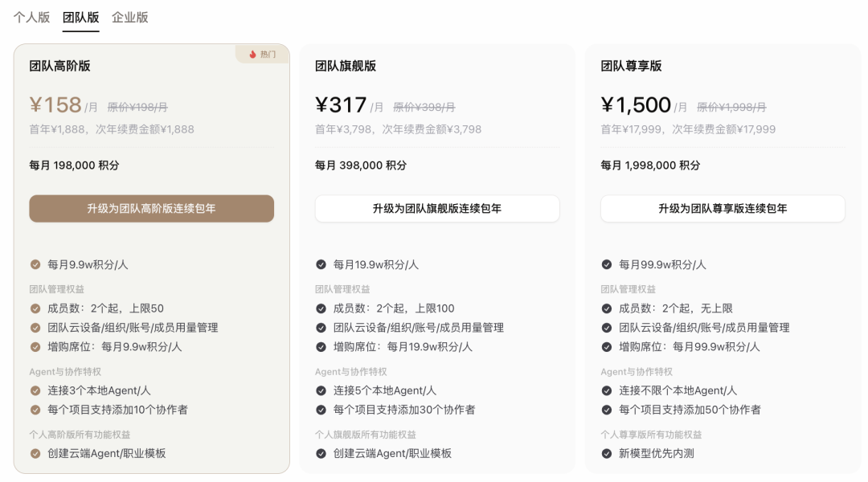Click checkmark beside 成员数：2个起，上限50

coord(35,308)
